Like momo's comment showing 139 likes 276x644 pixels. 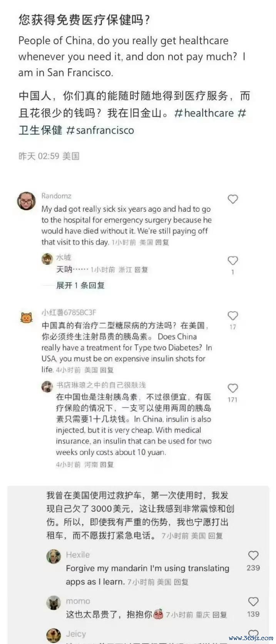click(253, 601)
